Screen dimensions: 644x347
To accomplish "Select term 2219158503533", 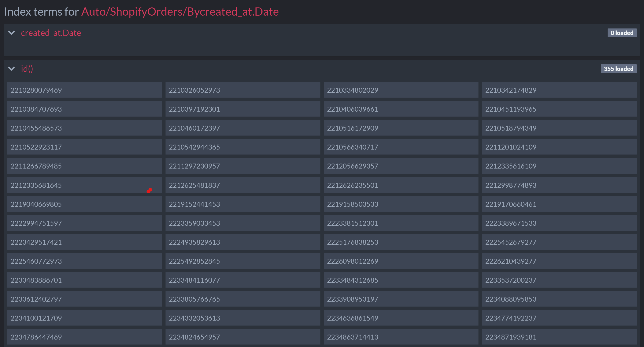I will point(401,204).
